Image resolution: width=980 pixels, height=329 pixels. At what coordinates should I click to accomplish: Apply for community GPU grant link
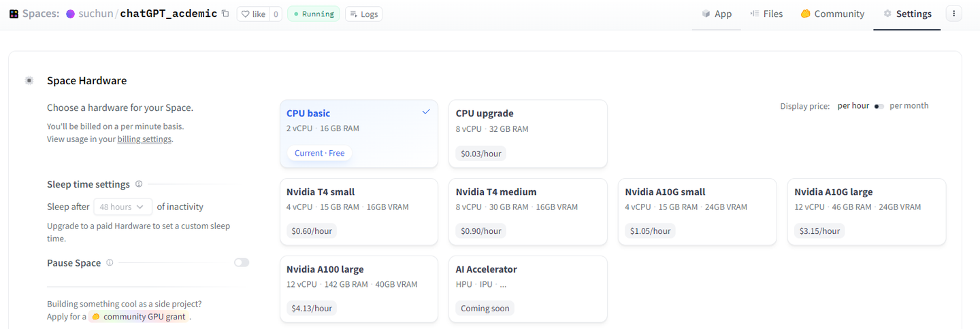144,317
